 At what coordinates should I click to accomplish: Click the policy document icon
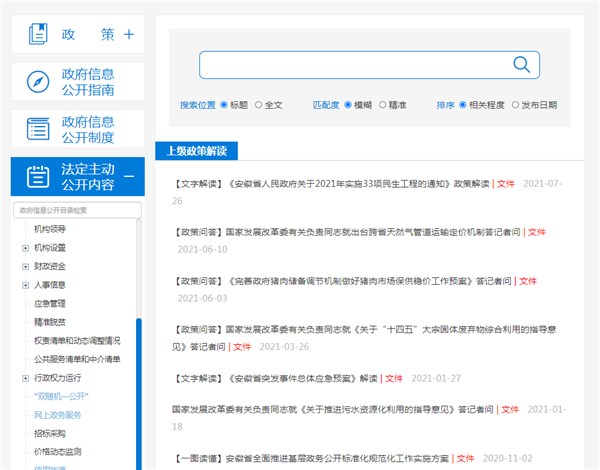(38, 34)
